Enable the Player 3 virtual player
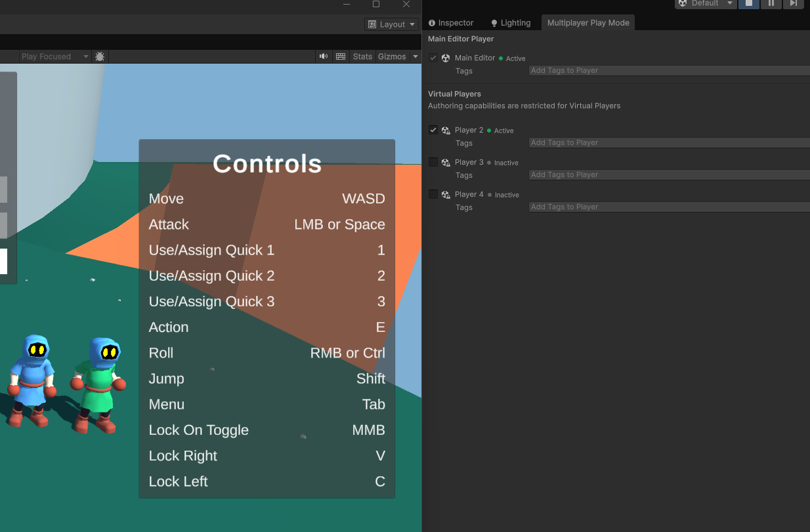 tap(433, 162)
